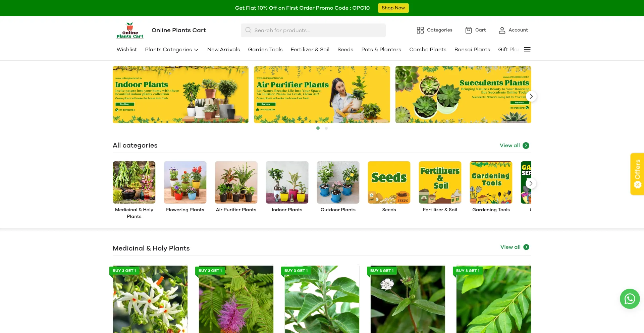Click Account header label

518,30
